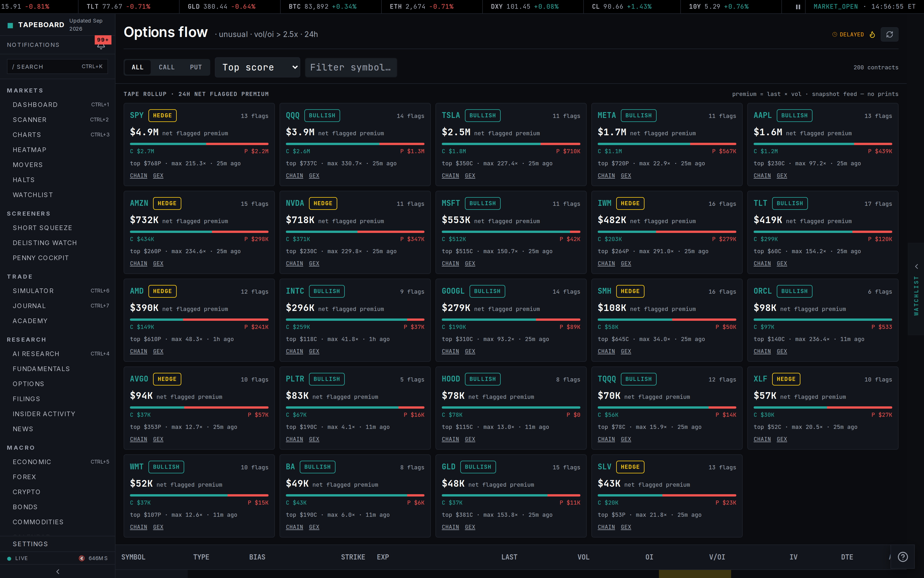Click the SPY call/put premium bar

199,144
